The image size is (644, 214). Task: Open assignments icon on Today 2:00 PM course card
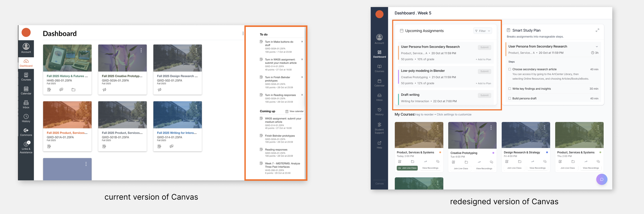click(400, 161)
